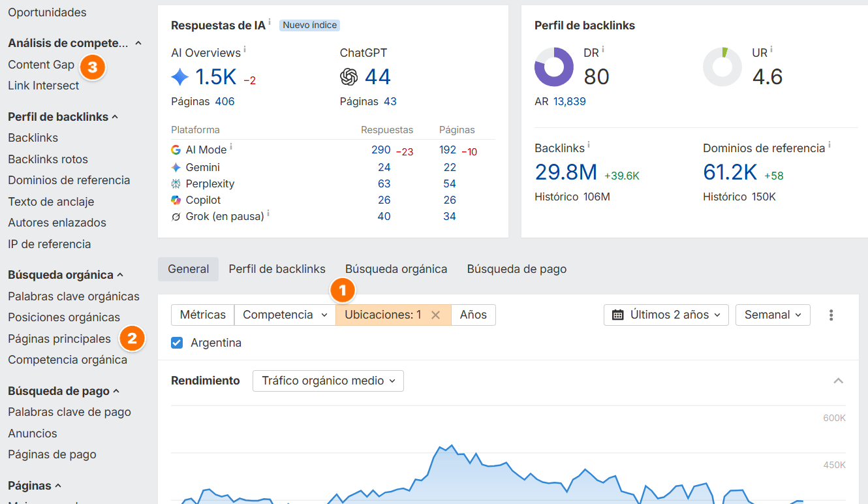Image resolution: width=868 pixels, height=504 pixels.
Task: Click the DR donut chart icon
Action: [x=554, y=67]
